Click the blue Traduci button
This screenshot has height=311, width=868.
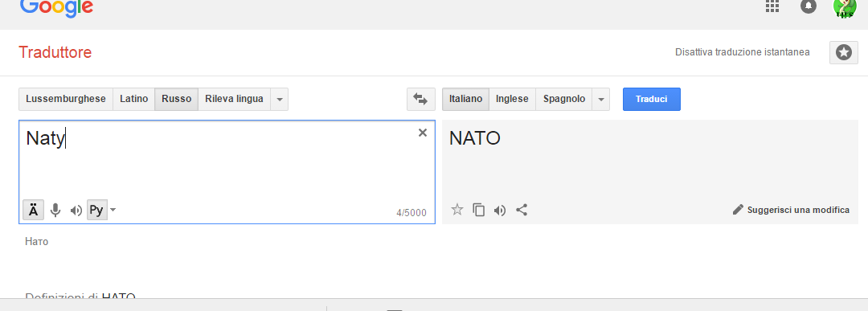(x=652, y=99)
